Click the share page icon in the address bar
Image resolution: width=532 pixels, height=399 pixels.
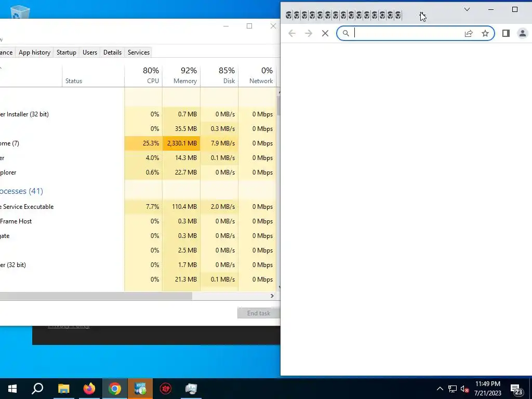coord(469,33)
